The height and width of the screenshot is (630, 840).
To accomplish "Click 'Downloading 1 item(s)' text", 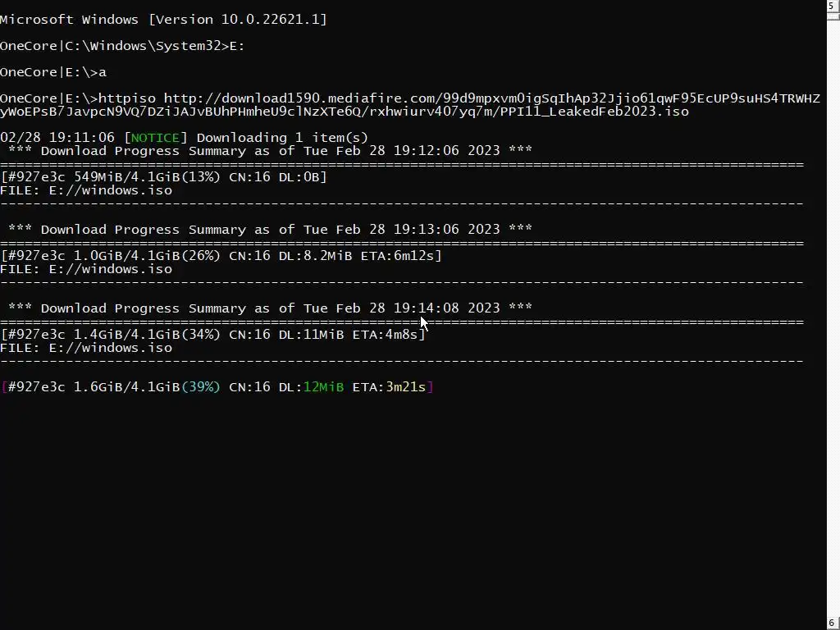I will (282, 138).
